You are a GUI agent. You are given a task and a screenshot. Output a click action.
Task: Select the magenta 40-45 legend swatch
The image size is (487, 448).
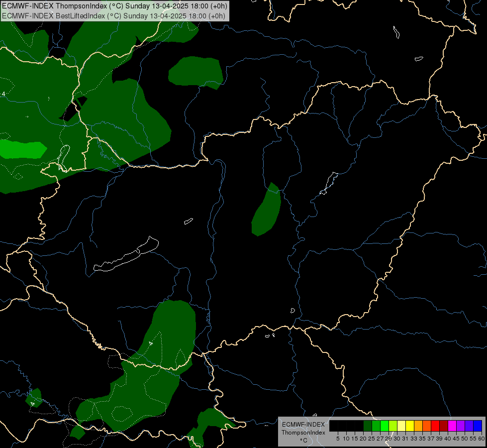[452, 426]
